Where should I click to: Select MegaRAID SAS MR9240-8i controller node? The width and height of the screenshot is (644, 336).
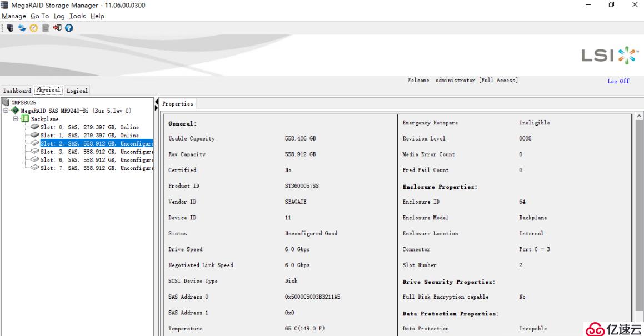(76, 111)
